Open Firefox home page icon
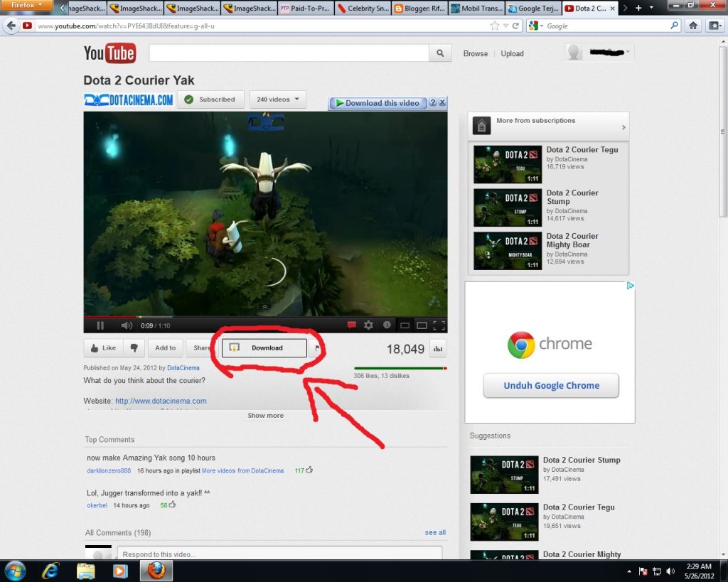This screenshot has height=582, width=728. tap(693, 26)
